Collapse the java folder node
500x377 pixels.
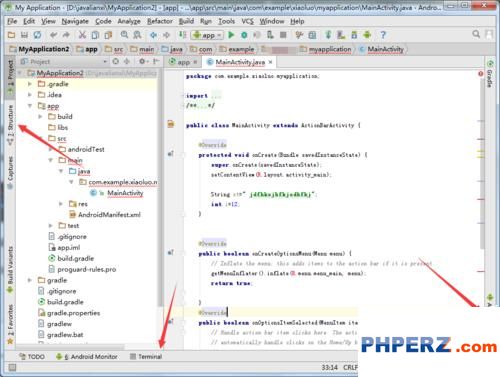[x=61, y=171]
